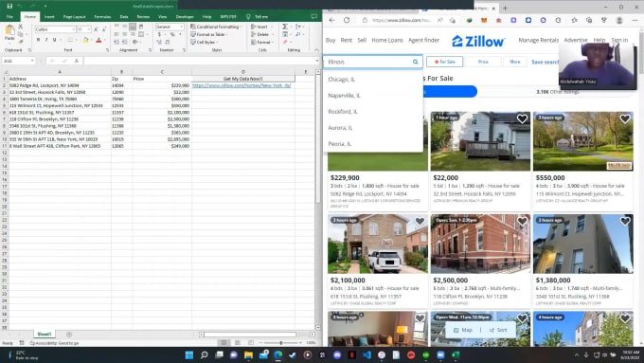Open the Paste clipboard icon
The height and width of the screenshot is (363, 644).
click(9, 31)
